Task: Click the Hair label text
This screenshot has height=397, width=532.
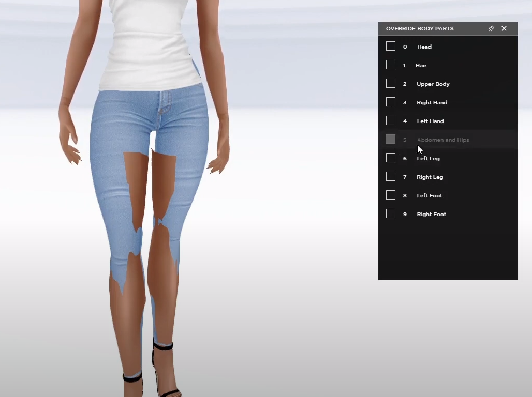Action: click(421, 65)
